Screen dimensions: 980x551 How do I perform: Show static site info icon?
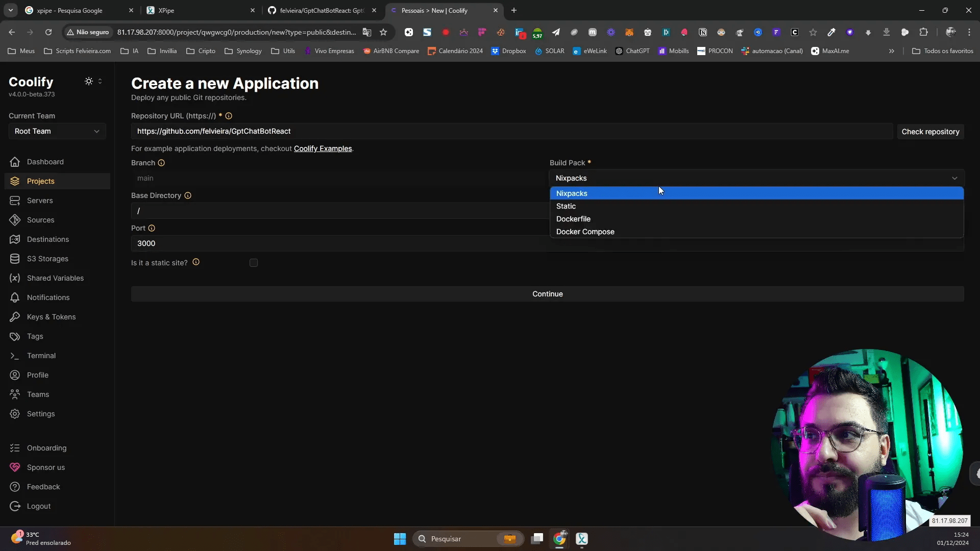pos(196,262)
